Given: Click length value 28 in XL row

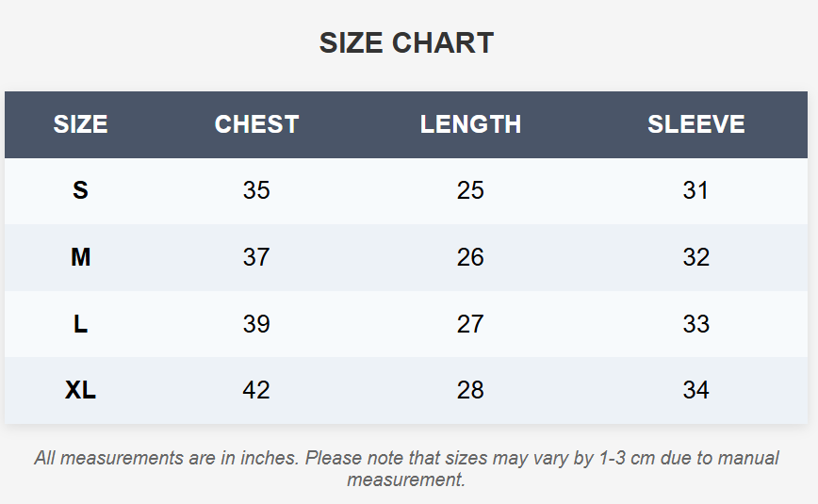Looking at the screenshot, I should point(470,390).
